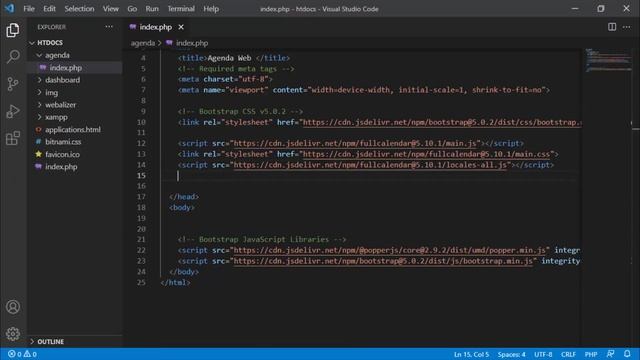Screen dimensions: 640x360
Task: Open editor More Actions ellipsis
Action: [x=627, y=27]
